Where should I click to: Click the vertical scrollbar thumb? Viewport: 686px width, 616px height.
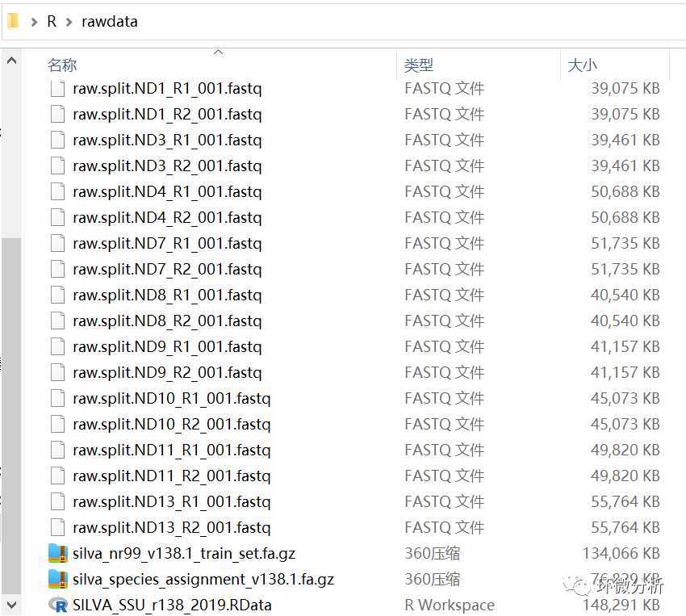point(12,416)
